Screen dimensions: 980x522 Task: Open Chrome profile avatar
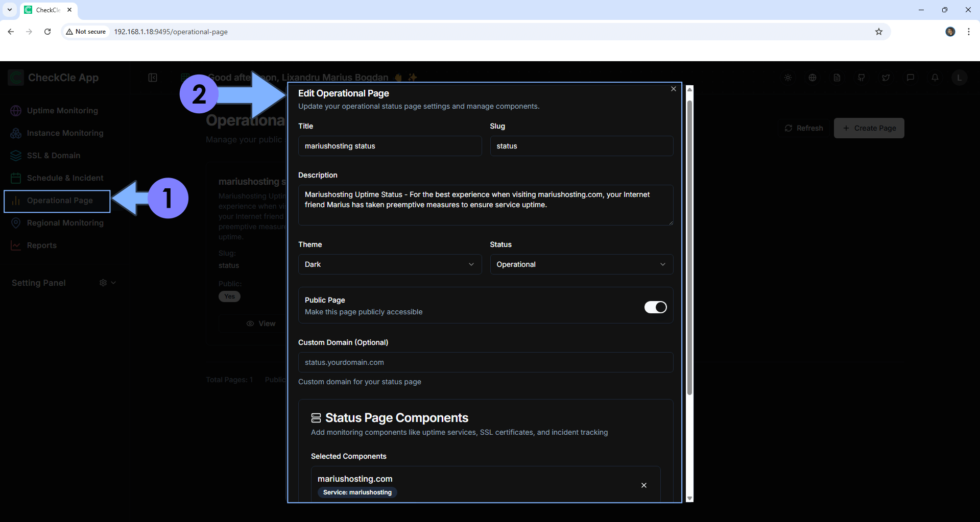click(x=950, y=32)
